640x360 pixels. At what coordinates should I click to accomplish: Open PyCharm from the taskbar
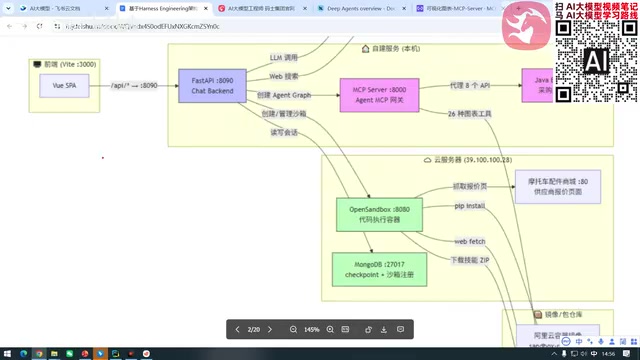click(x=116, y=353)
